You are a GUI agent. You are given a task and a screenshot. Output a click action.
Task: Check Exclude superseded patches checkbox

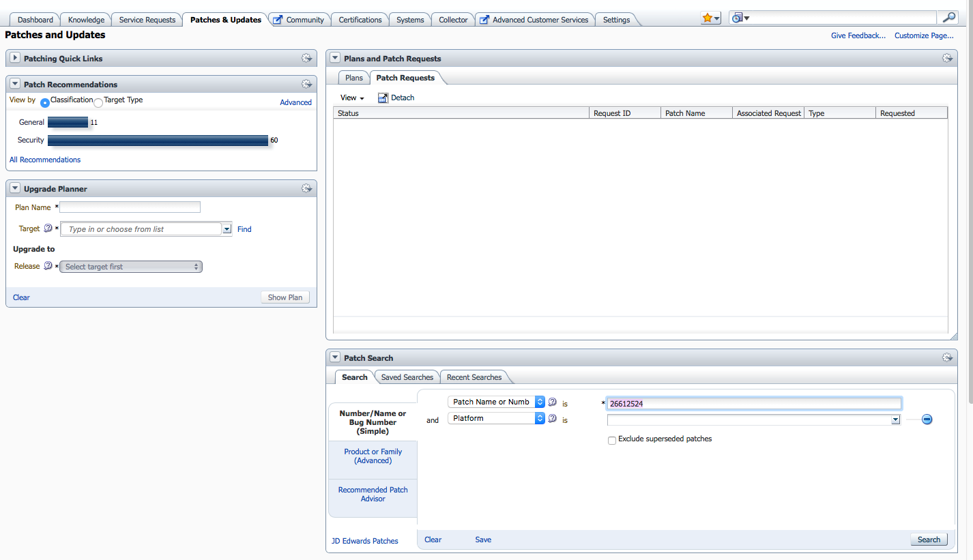tap(612, 440)
